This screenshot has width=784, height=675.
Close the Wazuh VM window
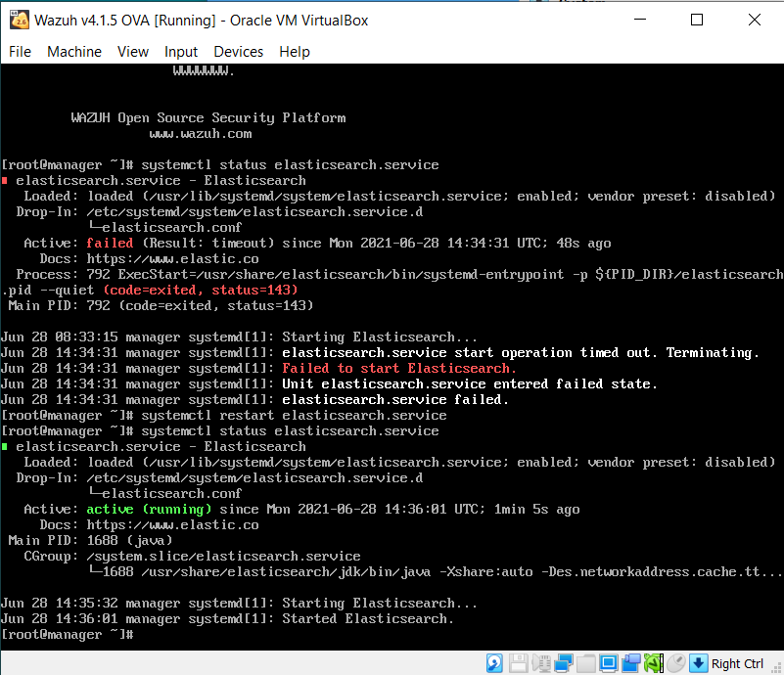click(755, 20)
